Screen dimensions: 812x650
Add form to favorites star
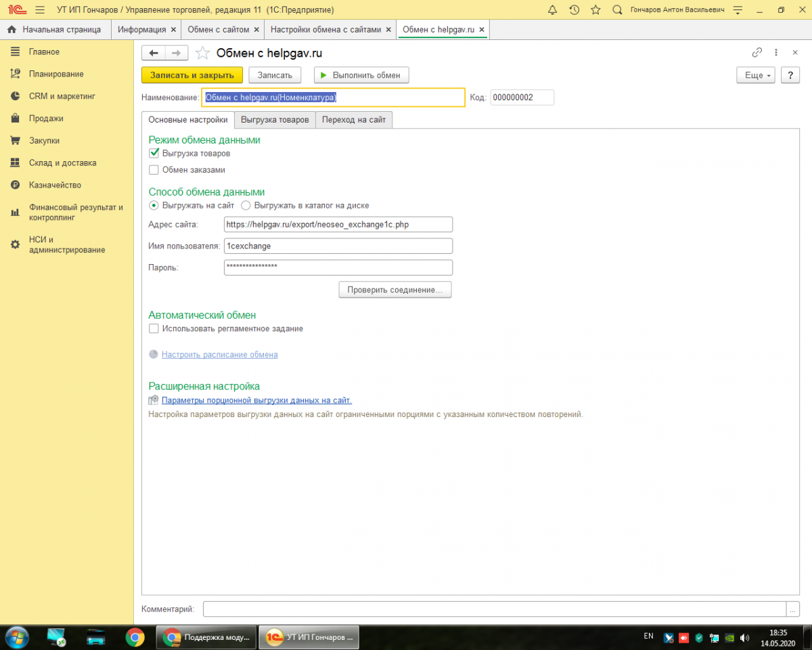[202, 53]
